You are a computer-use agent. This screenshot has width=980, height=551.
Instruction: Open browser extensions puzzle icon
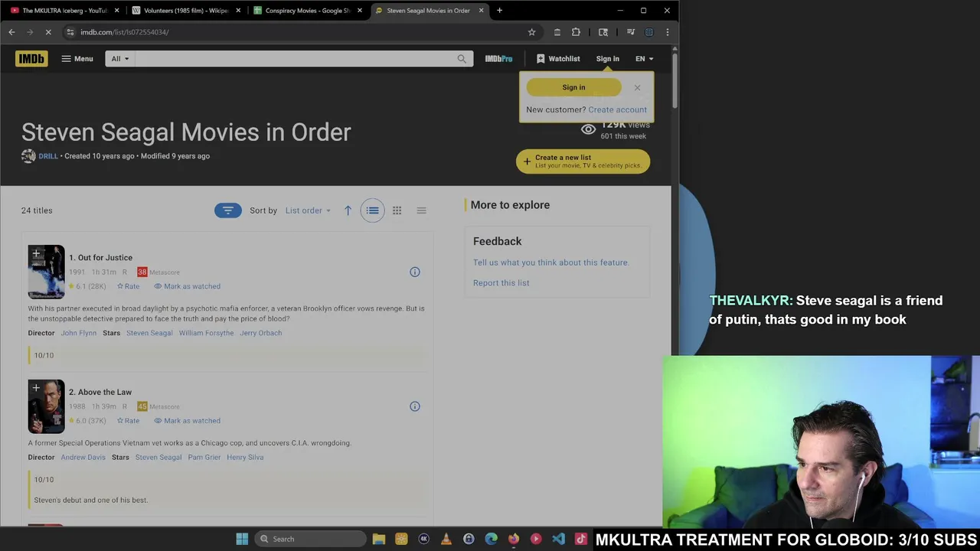[x=576, y=32]
